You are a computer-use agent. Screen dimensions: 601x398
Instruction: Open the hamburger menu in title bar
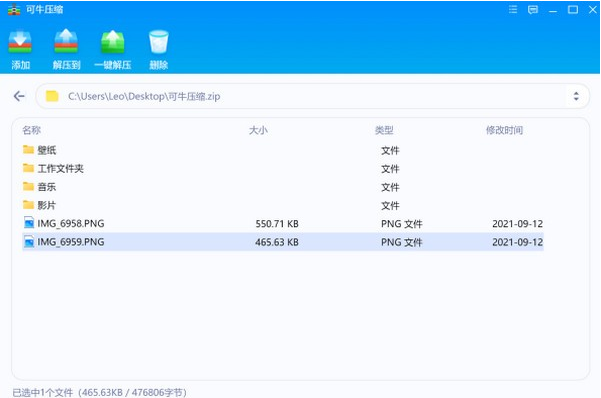[x=513, y=10]
